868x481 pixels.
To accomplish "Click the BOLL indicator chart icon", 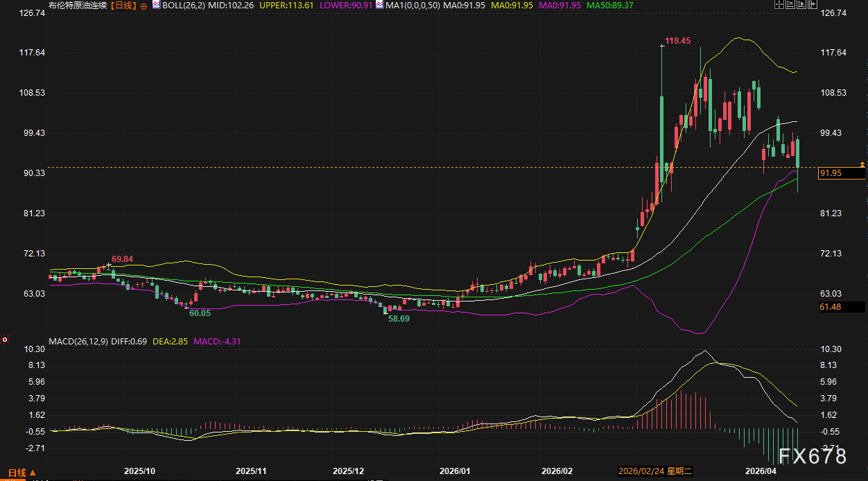I will point(156,5).
